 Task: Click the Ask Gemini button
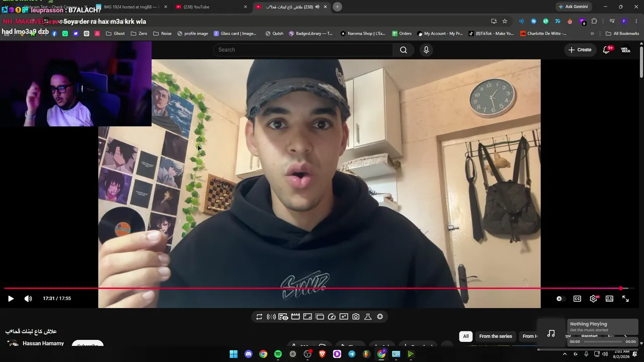(573, 7)
